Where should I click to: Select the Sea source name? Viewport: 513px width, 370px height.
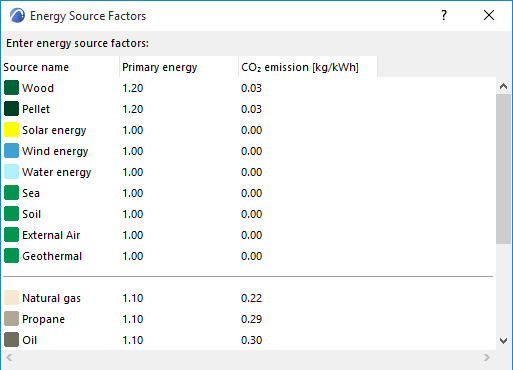(x=31, y=193)
